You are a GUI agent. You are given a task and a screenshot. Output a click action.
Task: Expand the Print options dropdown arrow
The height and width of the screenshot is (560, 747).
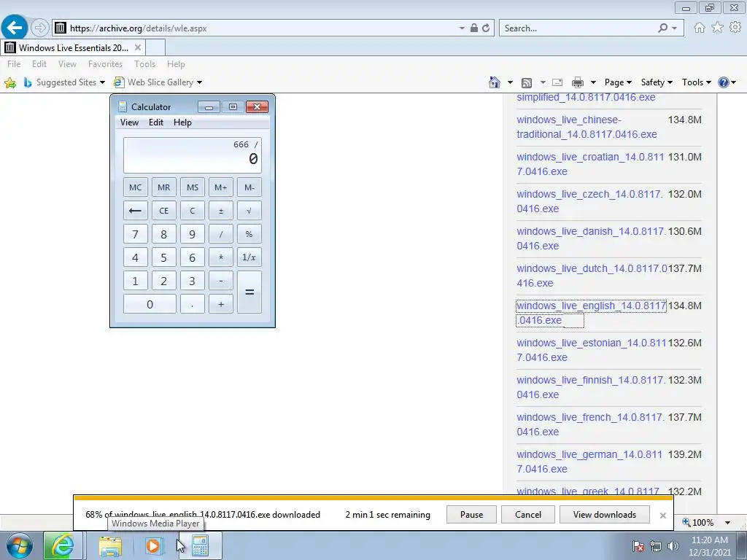(593, 82)
